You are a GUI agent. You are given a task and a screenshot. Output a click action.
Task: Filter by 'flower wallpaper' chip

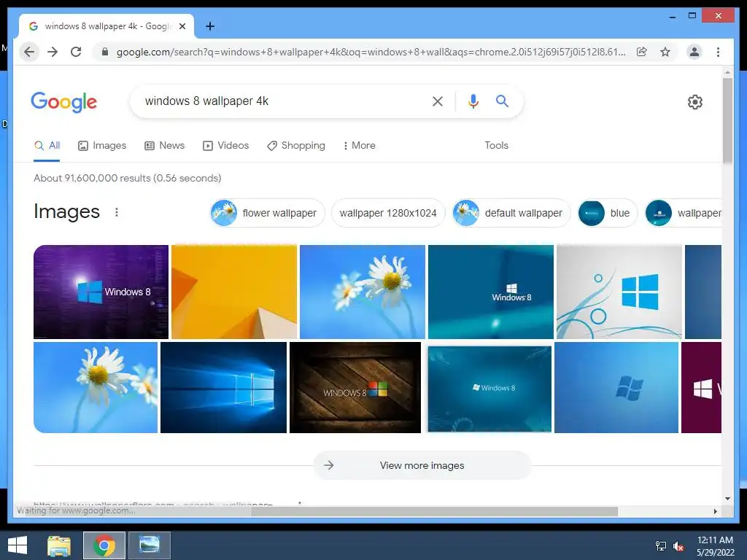click(267, 213)
